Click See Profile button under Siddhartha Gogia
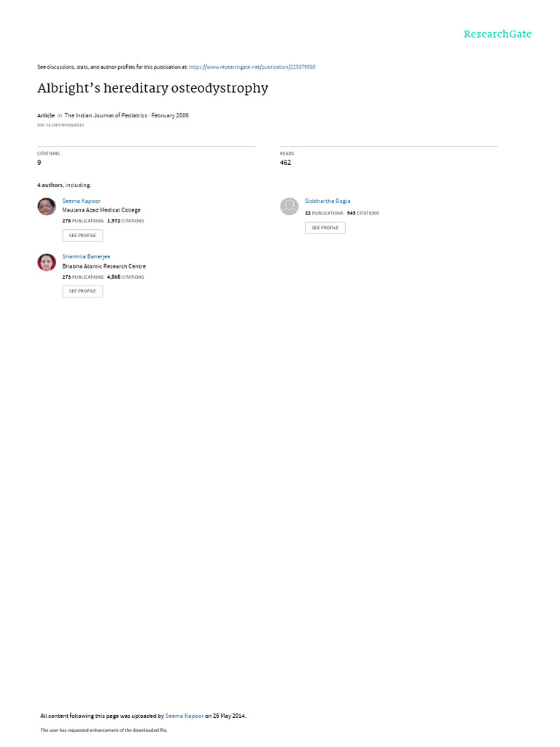 325,228
